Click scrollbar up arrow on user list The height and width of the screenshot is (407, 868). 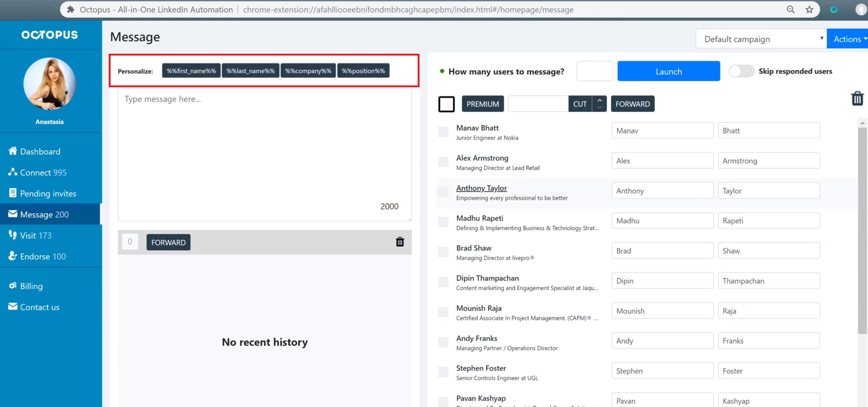coord(862,123)
